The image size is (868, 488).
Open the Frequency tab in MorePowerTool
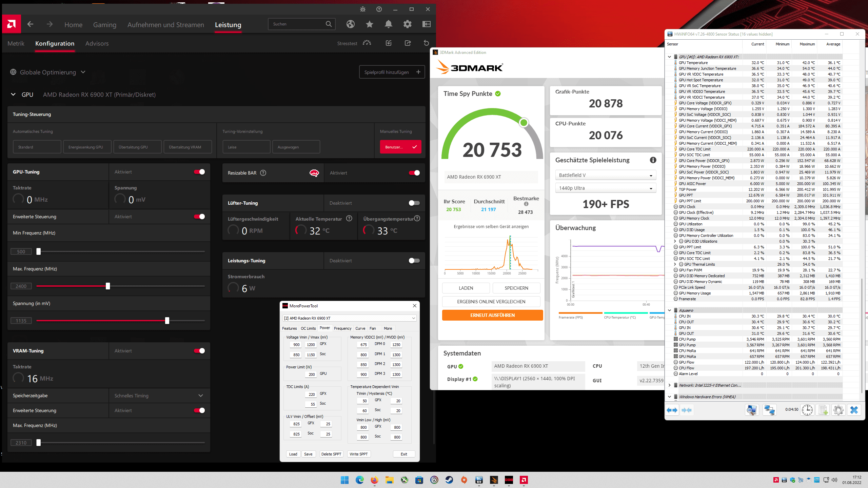point(342,328)
